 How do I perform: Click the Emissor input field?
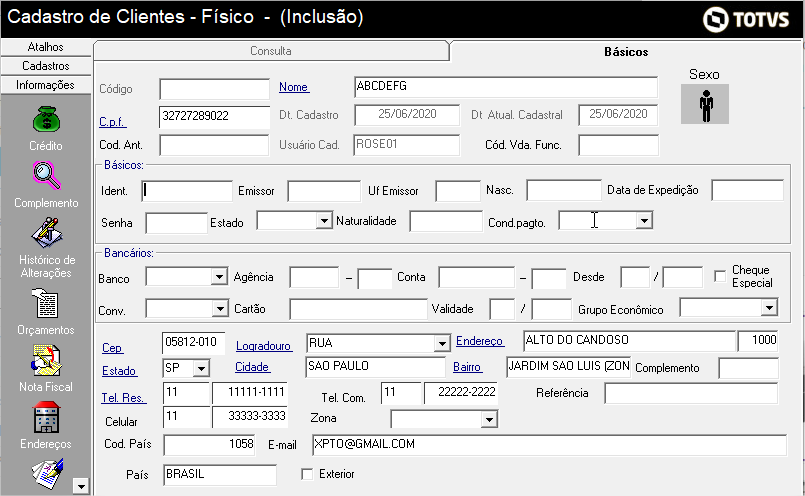324,190
